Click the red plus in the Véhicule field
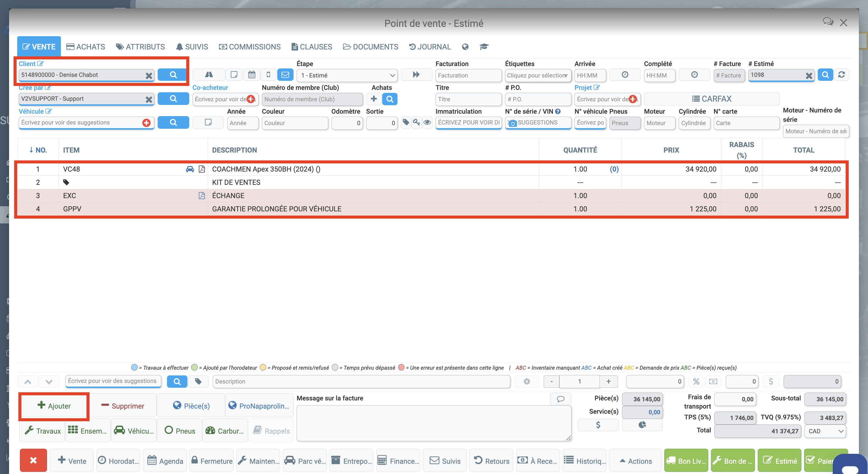Viewport: 868px width, 474px height. (x=146, y=123)
